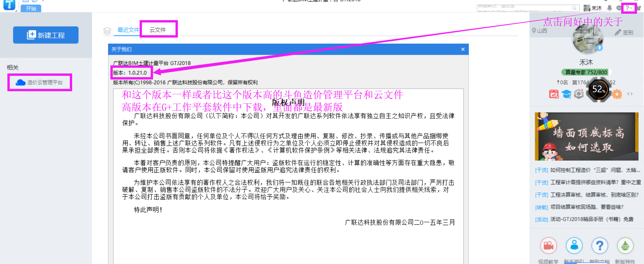Click the magnifier icon in the search field

[575, 8]
